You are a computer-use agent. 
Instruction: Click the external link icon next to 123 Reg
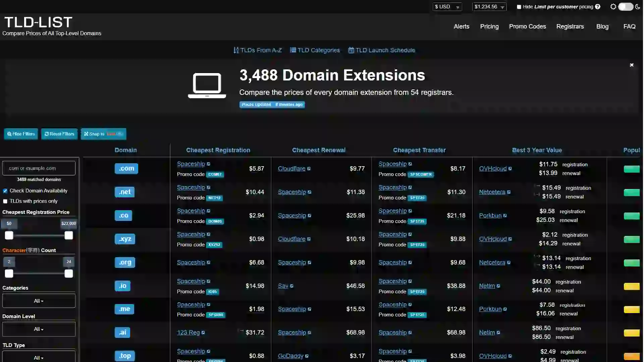(203, 333)
